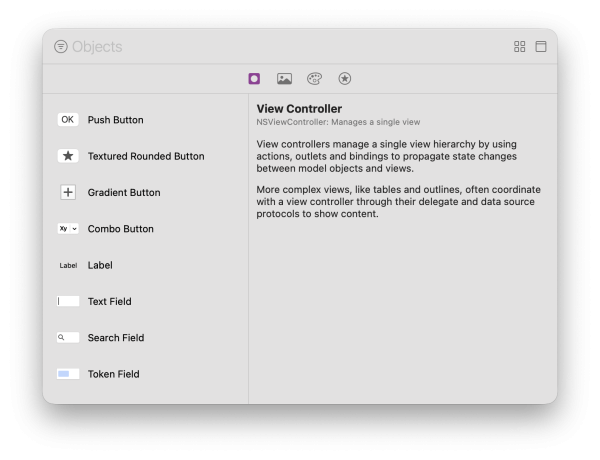Viewport: 600px width, 460px height.
Task: Open the Image library tab
Action: tap(284, 79)
